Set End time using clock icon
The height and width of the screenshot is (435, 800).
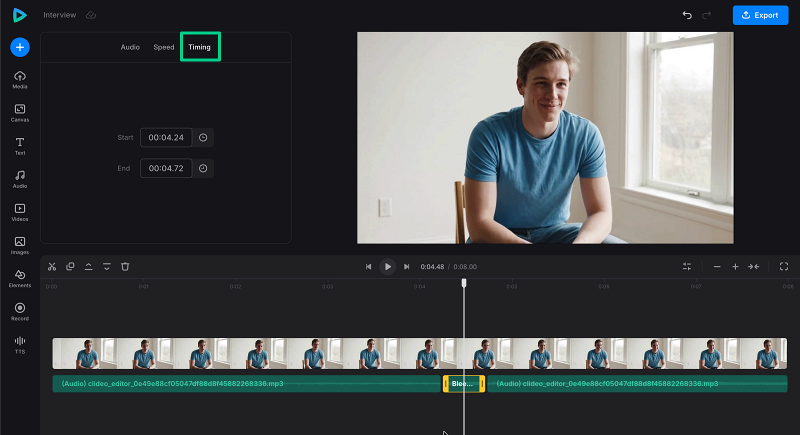coord(203,168)
